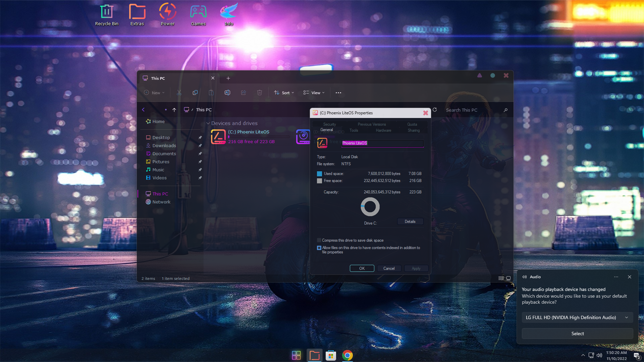Switch to the Quota tab

[412, 124]
